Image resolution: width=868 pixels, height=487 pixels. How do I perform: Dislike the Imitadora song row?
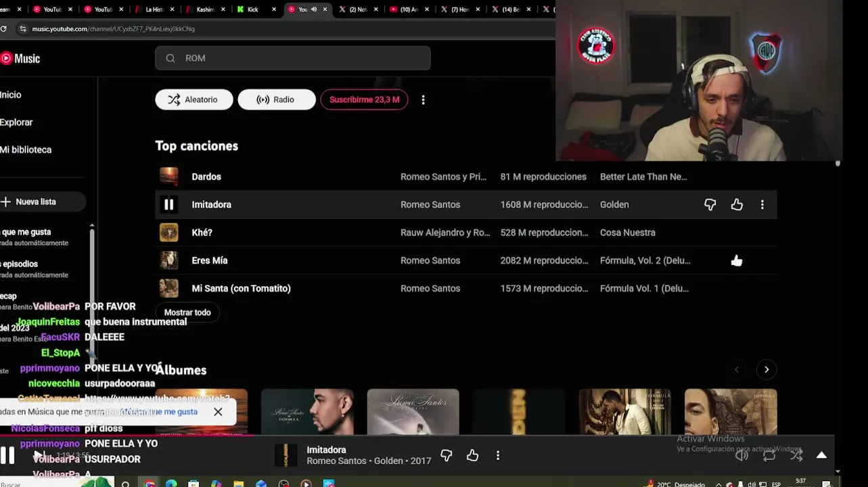[710, 204]
